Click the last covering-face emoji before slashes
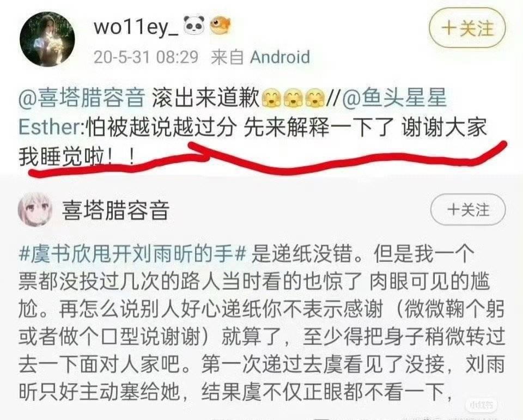Image resolution: width=523 pixels, height=420 pixels. pyautogui.click(x=315, y=99)
